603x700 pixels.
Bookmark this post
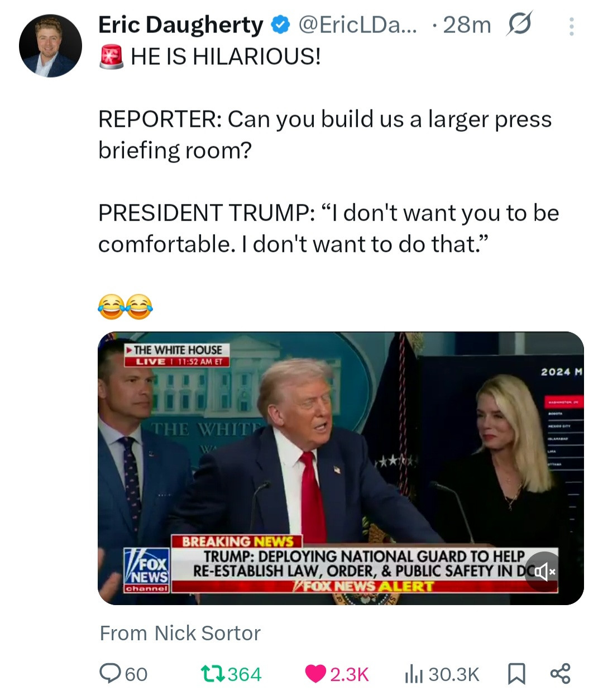tap(516, 674)
